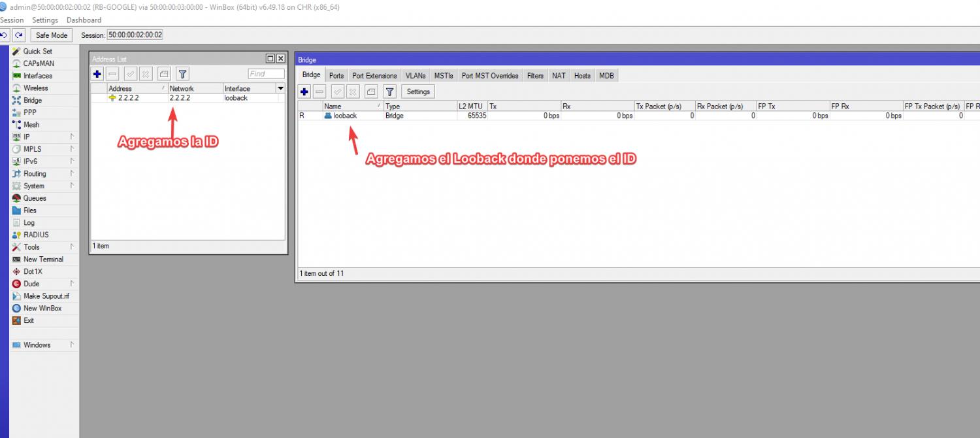Open the Interface column dropdown arrow
Screen dimensions: 980x438
[280, 88]
